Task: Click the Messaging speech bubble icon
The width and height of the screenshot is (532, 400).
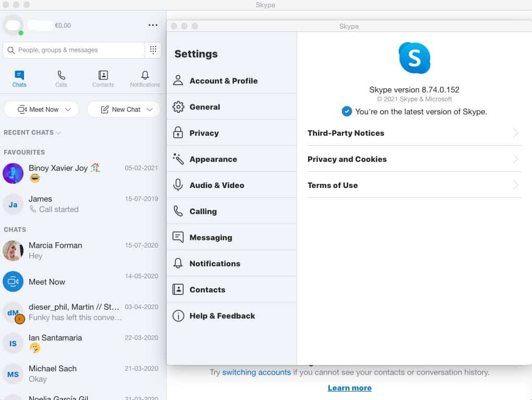Action: coord(178,237)
